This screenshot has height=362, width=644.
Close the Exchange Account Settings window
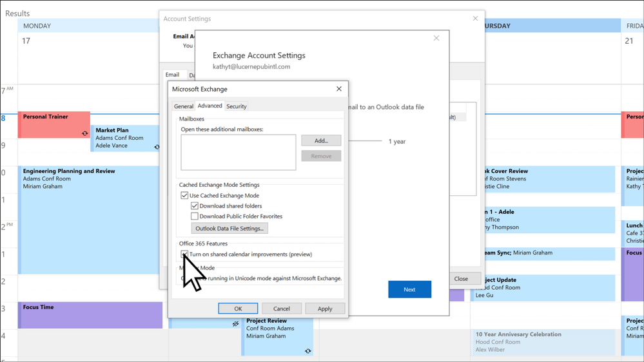(x=436, y=39)
